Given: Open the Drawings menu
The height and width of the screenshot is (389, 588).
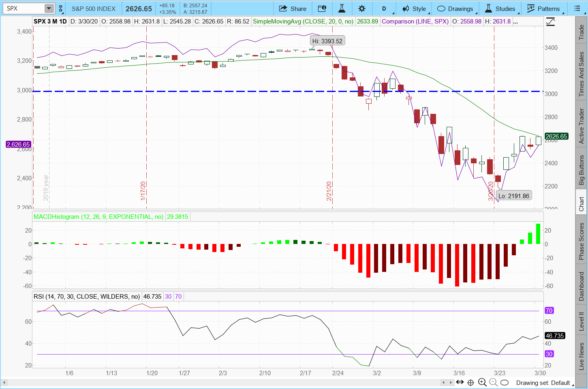Looking at the screenshot, I should click(x=455, y=9).
